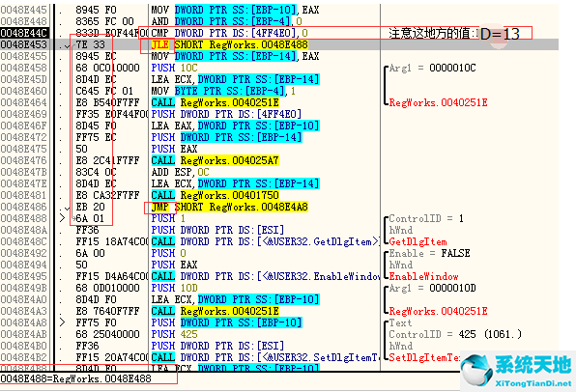576x392 pixels.
Task: Click hex bytes 7E 33
Action: coord(91,44)
